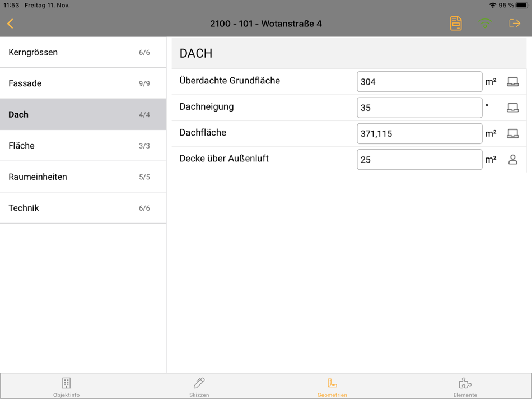Export data using the export icon
Image resolution: width=532 pixels, height=399 pixels.
[515, 24]
